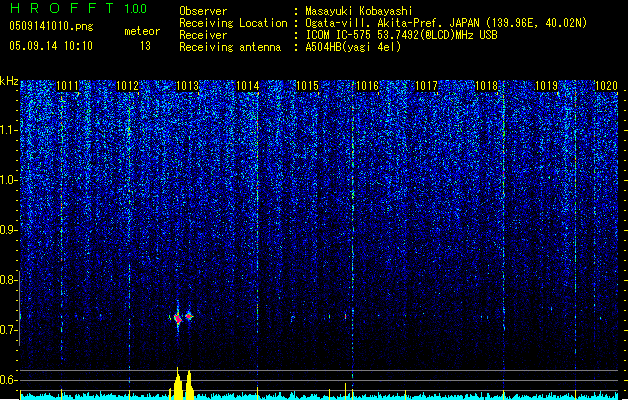629x400 pixels.
Task: Select the ICOM IC-575 receiver text
Action: click(x=401, y=35)
